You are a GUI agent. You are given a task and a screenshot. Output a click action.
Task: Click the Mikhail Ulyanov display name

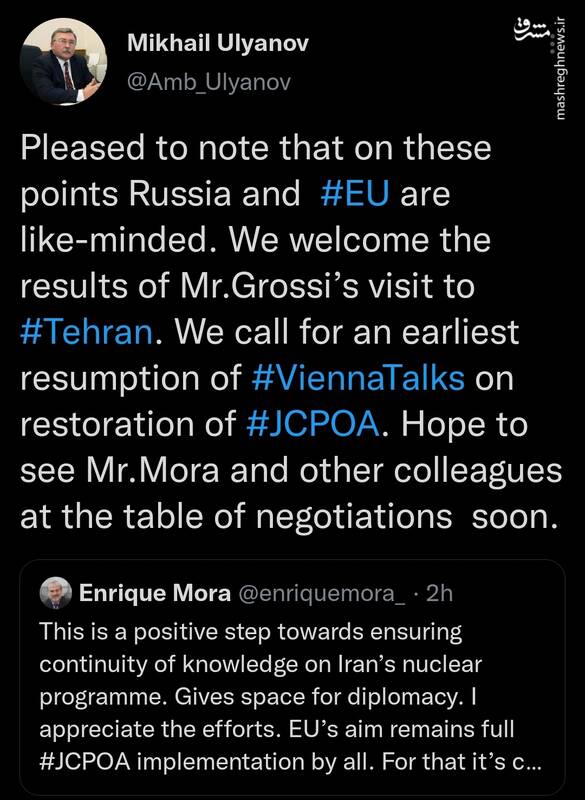(218, 44)
